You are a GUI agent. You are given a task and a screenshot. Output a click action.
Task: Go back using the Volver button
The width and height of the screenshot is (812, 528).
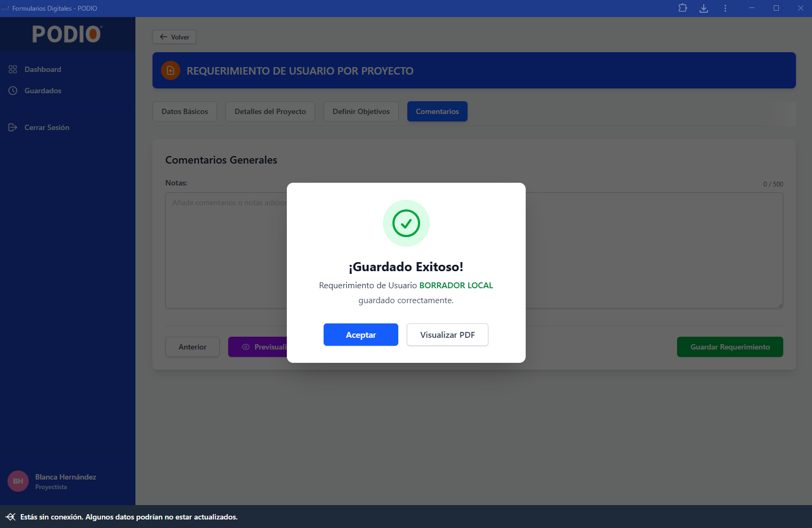pos(174,37)
